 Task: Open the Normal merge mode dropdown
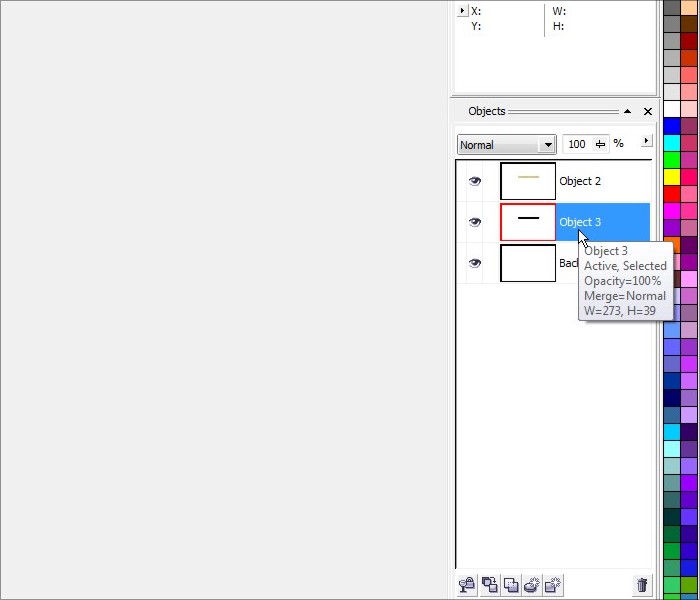(547, 145)
